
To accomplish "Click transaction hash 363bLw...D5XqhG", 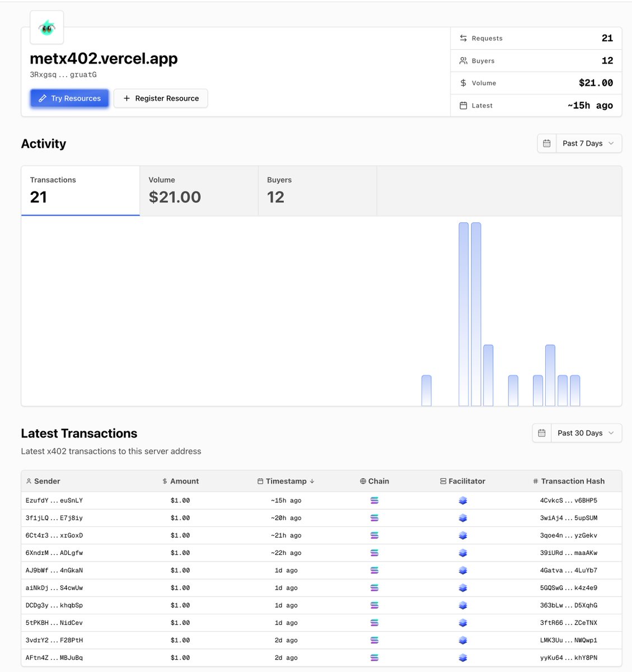I will point(569,605).
